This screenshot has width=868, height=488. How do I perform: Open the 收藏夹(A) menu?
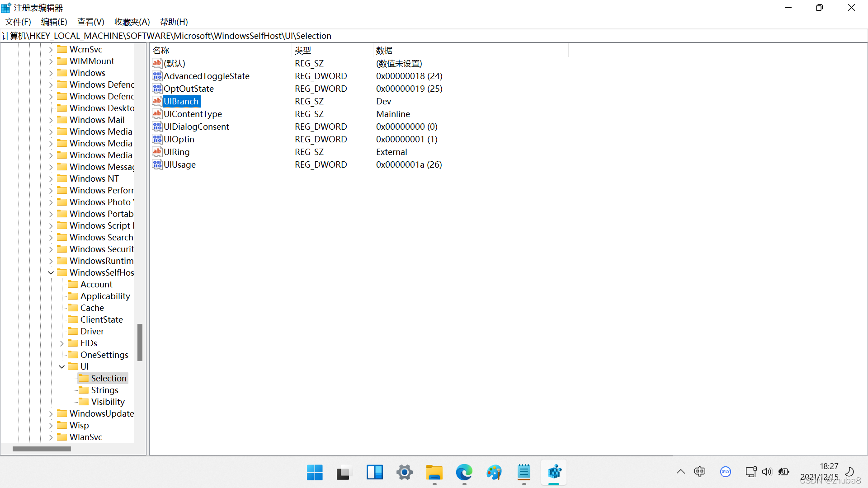[132, 22]
